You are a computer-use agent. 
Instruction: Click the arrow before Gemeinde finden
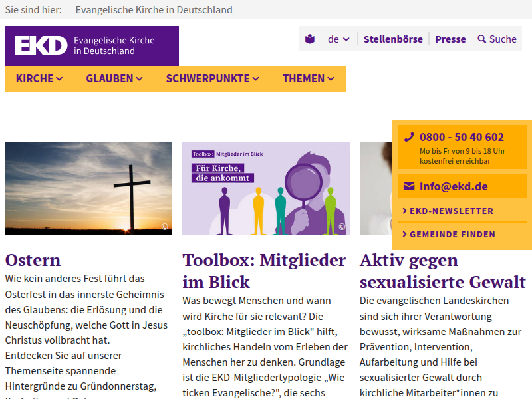point(404,235)
